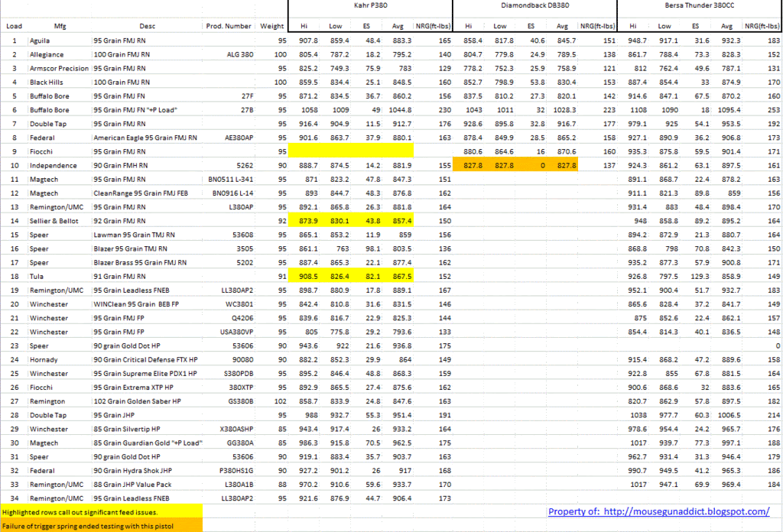This screenshot has height=532, width=783.
Task: Select the Kahr P380 header cell
Action: click(370, 5)
